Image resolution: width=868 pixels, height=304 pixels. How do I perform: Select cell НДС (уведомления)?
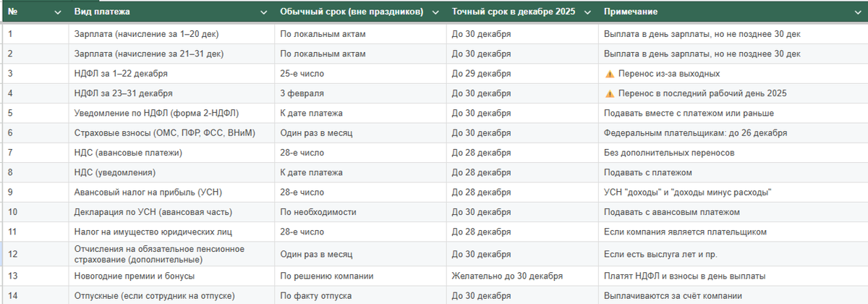pyautogui.click(x=172, y=172)
